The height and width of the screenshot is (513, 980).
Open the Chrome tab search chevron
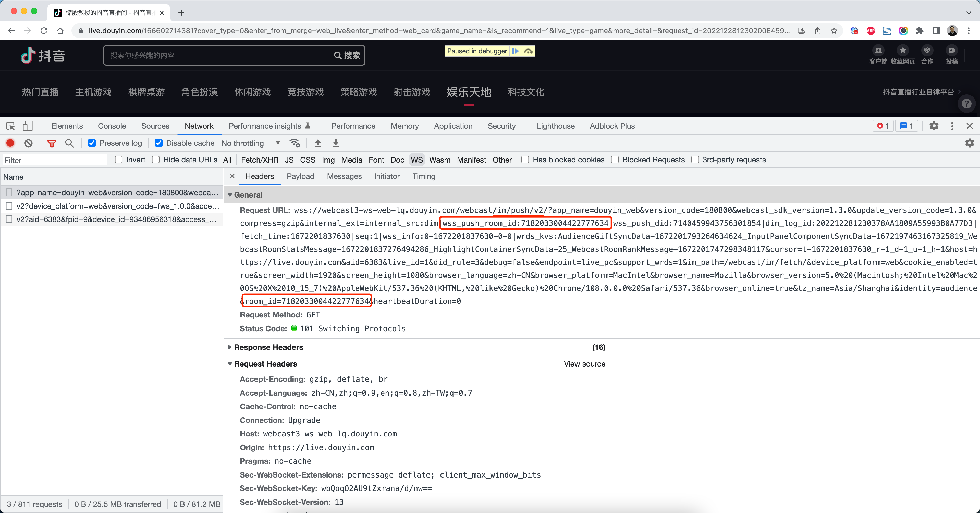tap(968, 13)
